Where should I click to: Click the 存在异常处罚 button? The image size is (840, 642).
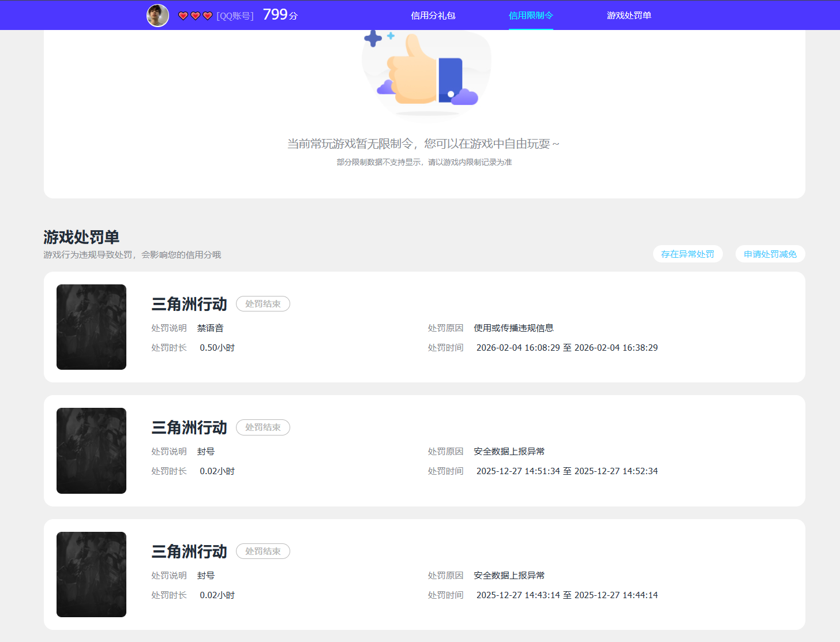tap(688, 254)
